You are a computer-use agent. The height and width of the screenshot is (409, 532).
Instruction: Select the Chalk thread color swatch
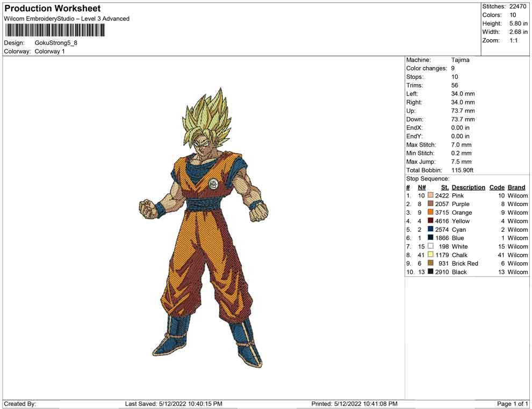click(430, 255)
